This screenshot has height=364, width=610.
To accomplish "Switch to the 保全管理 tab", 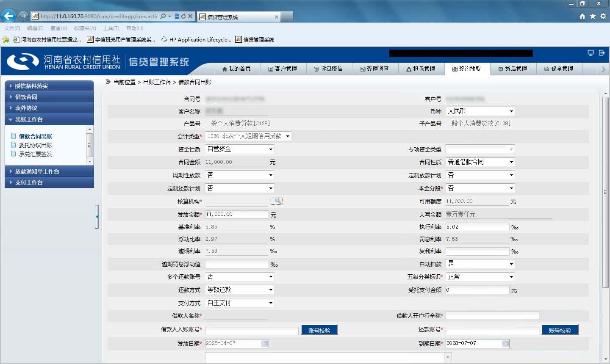I will coord(559,69).
